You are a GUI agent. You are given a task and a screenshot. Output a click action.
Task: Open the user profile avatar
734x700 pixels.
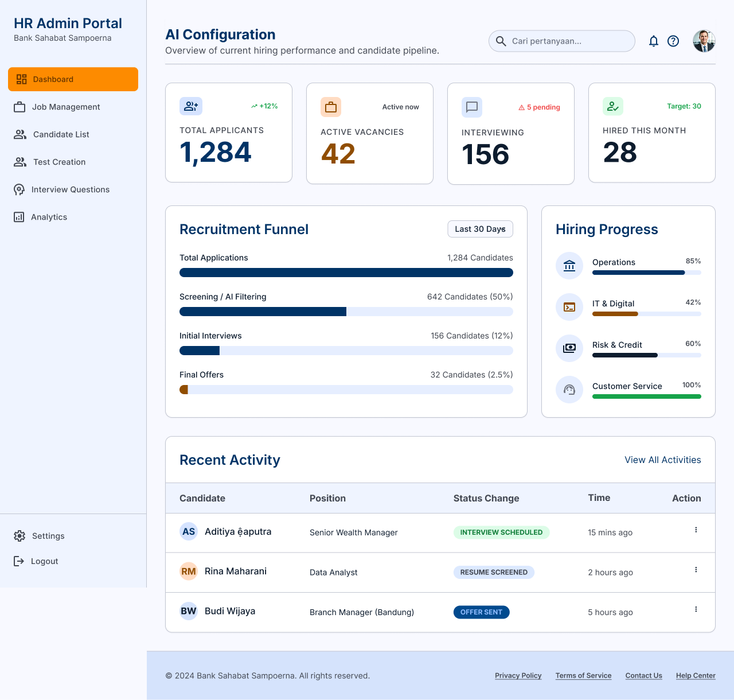click(704, 41)
